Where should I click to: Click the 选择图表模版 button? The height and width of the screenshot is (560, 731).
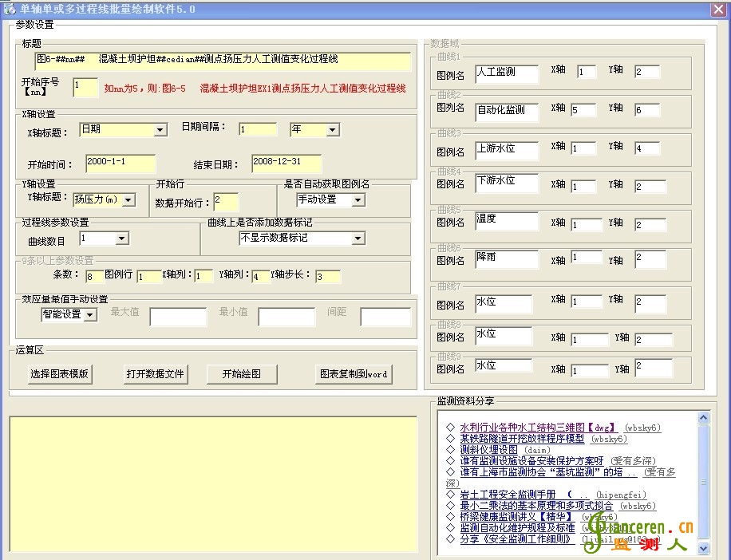pyautogui.click(x=59, y=373)
